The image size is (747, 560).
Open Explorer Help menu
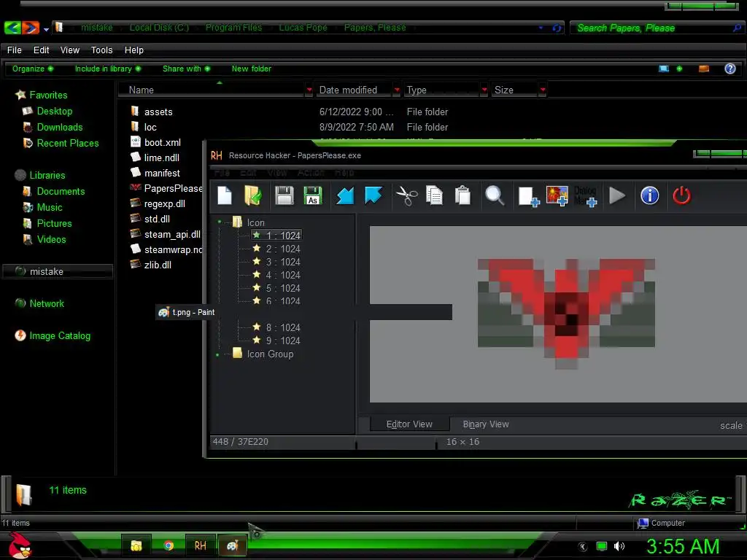pos(134,50)
